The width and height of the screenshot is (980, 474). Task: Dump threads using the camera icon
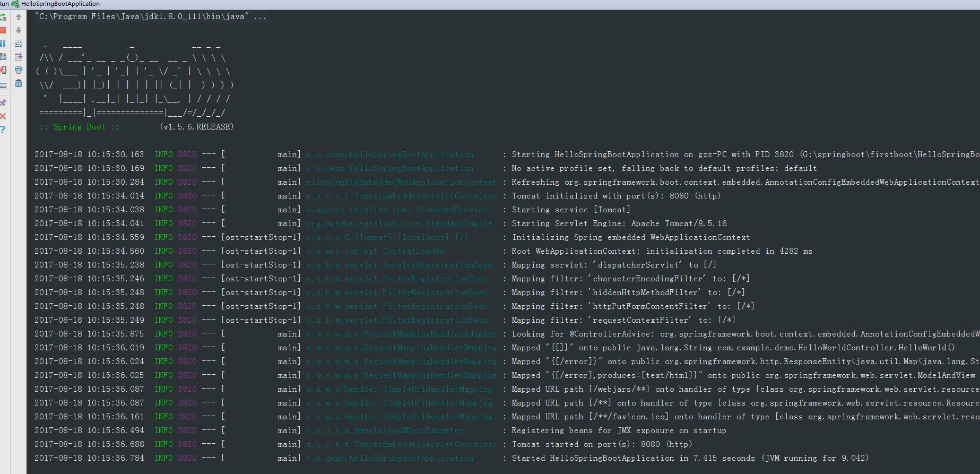point(3,57)
